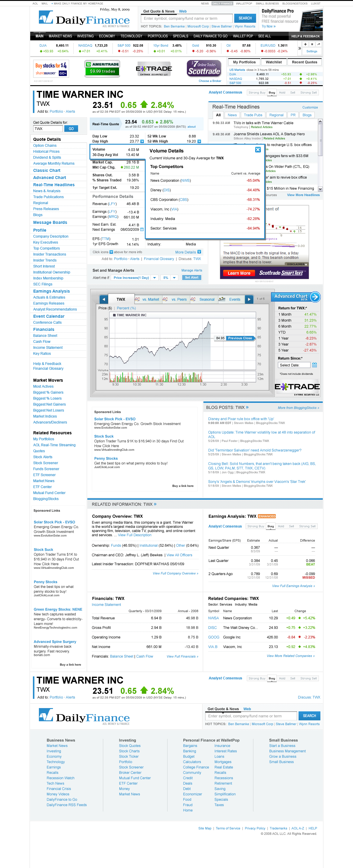The width and height of the screenshot is (353, 868).
Task: Switch chart to Percent (%) view
Action: pos(126,308)
